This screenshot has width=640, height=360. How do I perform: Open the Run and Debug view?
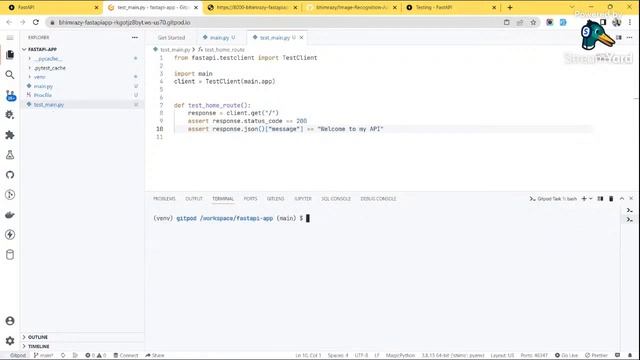[10, 115]
